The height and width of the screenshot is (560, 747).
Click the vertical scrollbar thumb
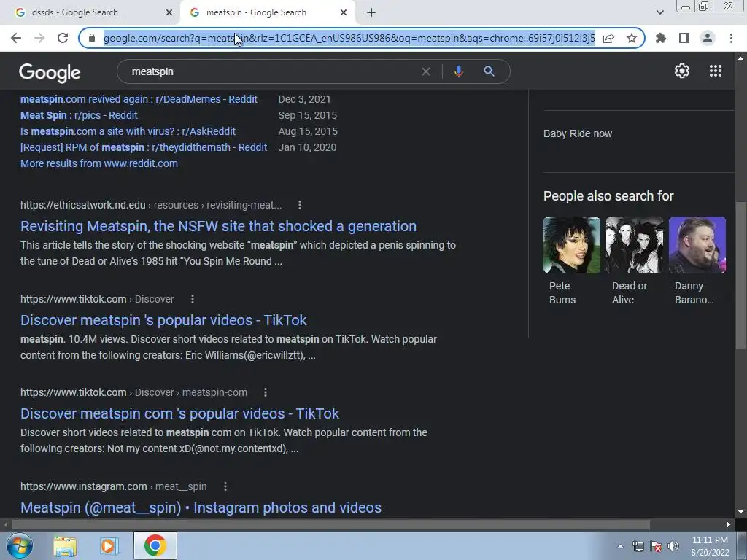[x=740, y=276]
